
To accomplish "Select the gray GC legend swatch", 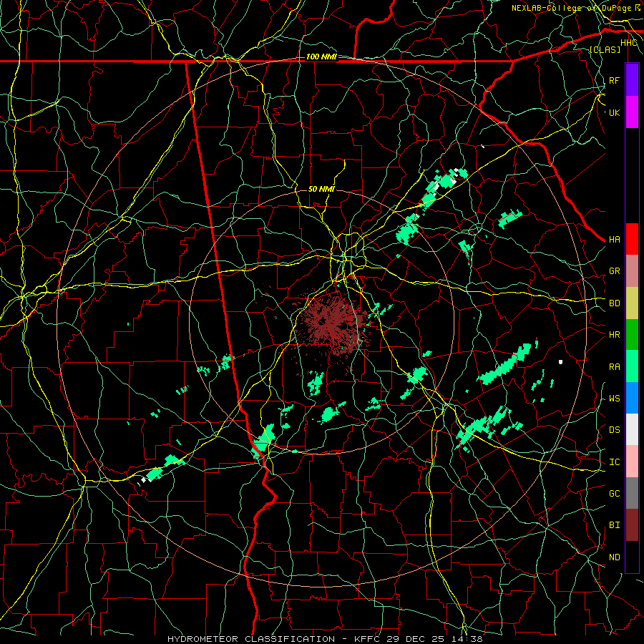I will point(632,493).
